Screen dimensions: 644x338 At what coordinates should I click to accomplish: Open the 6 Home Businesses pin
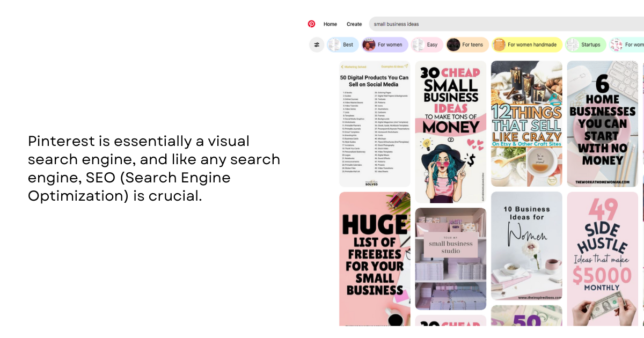coord(602,123)
